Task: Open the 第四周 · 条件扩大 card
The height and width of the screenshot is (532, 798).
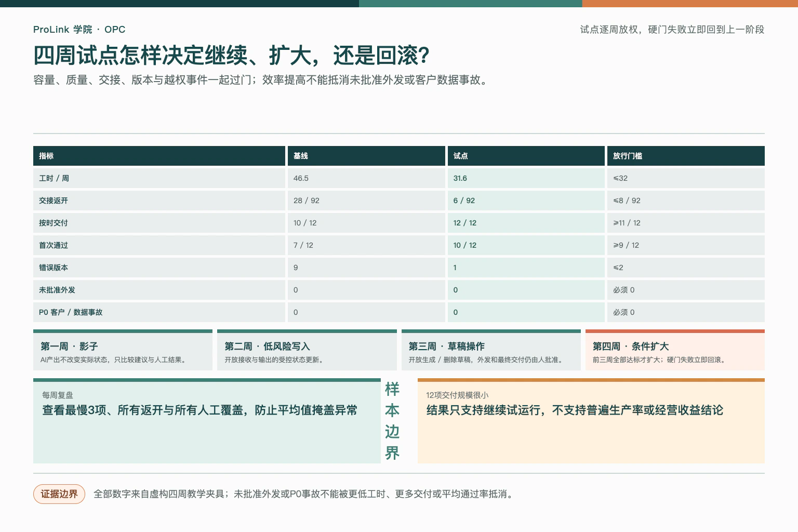Action: pyautogui.click(x=675, y=350)
